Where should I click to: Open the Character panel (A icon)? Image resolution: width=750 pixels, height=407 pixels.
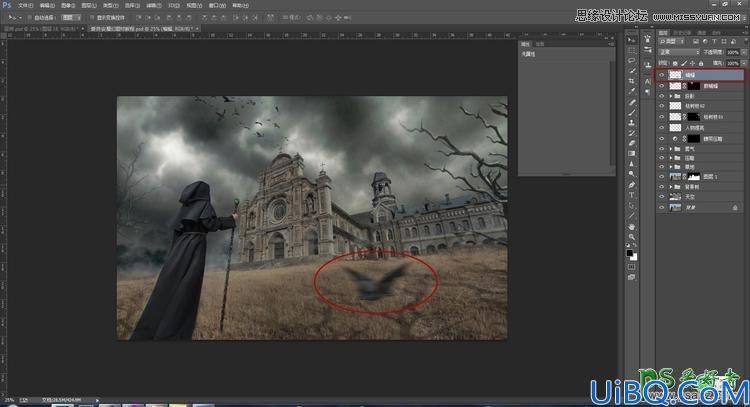tap(648, 82)
